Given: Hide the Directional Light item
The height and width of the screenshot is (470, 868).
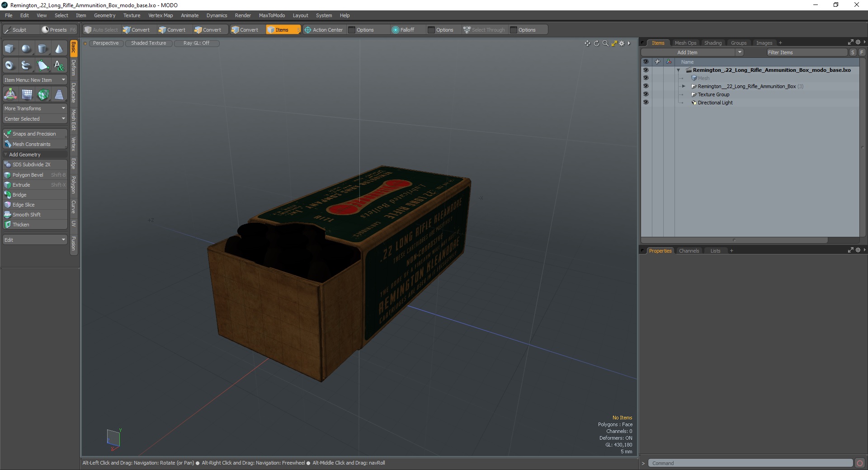Looking at the screenshot, I should (x=646, y=103).
